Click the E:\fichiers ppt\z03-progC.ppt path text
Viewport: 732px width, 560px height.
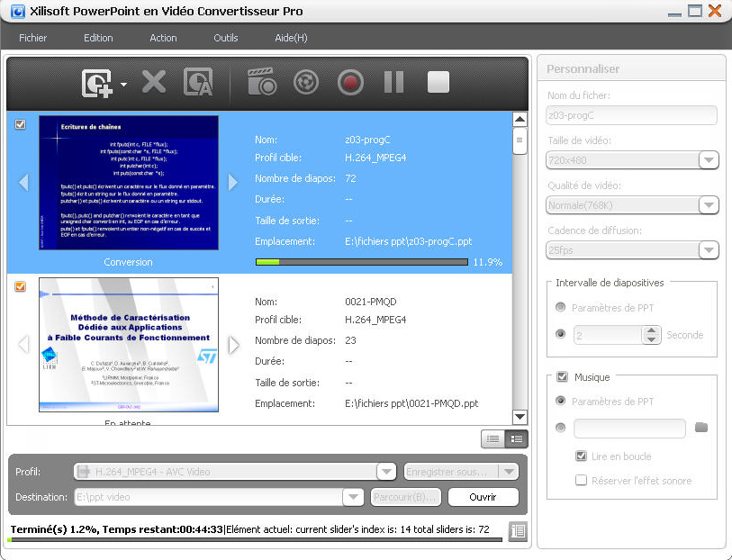[x=409, y=241]
